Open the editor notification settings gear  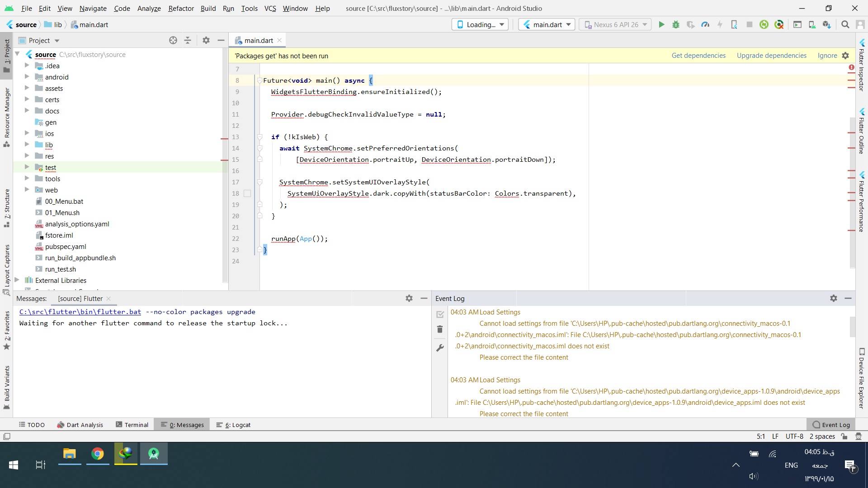(845, 56)
